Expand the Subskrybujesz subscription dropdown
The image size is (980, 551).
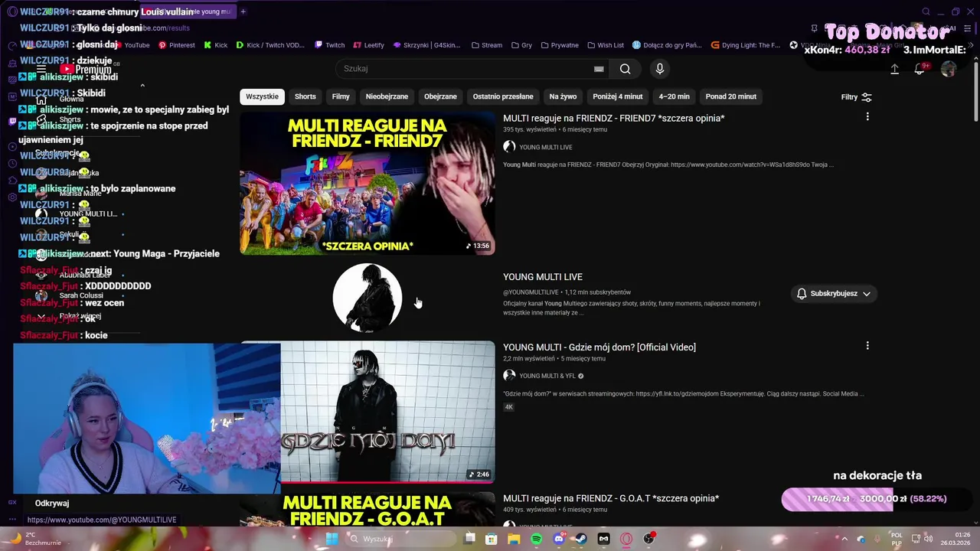coord(833,294)
